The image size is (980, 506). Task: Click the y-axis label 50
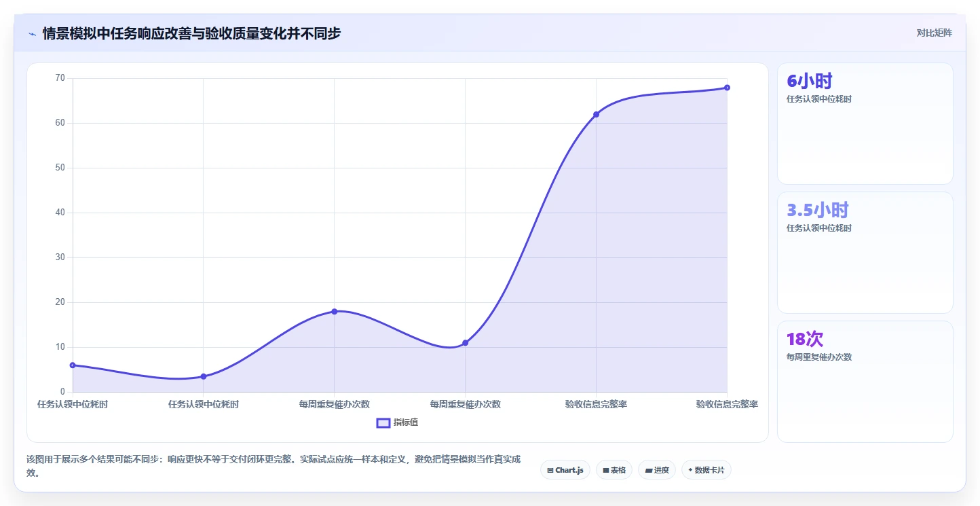pos(60,168)
